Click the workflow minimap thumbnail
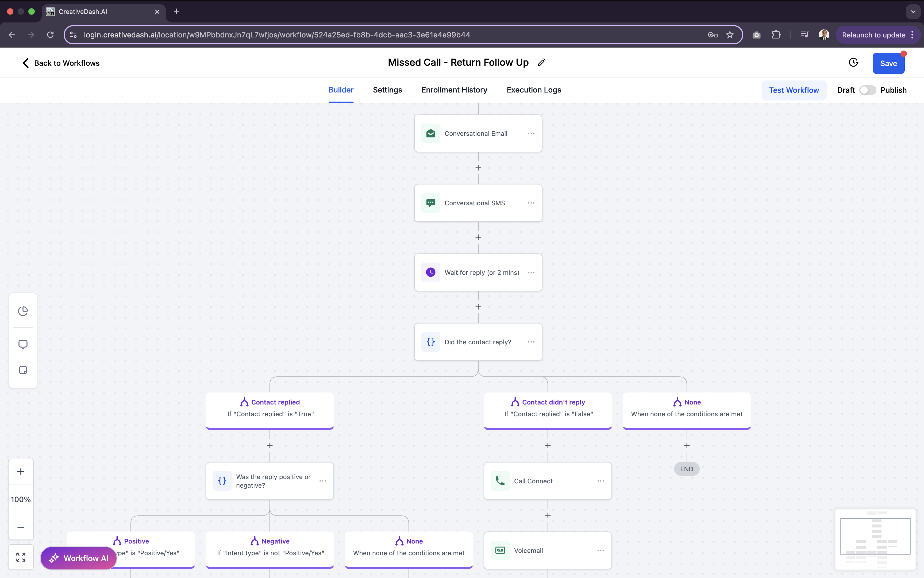 [875, 539]
